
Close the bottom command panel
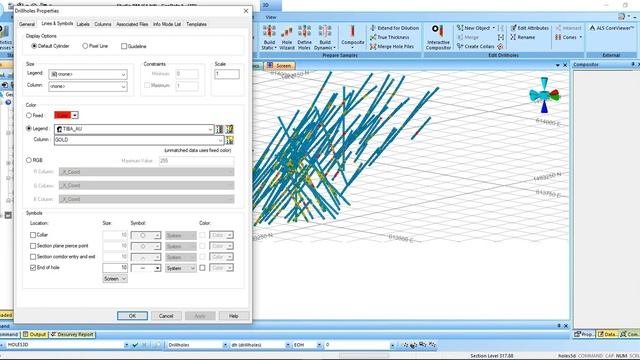pos(566,326)
